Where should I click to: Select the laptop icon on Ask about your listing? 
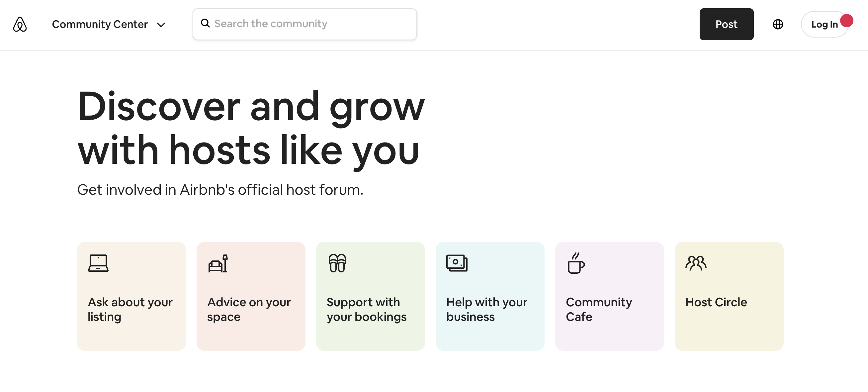(x=98, y=263)
